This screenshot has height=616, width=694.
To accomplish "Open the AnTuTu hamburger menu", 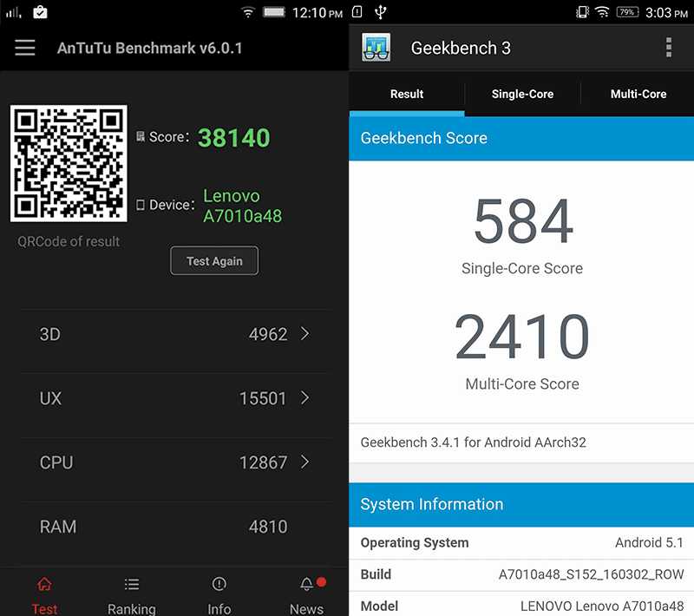I will tap(25, 48).
